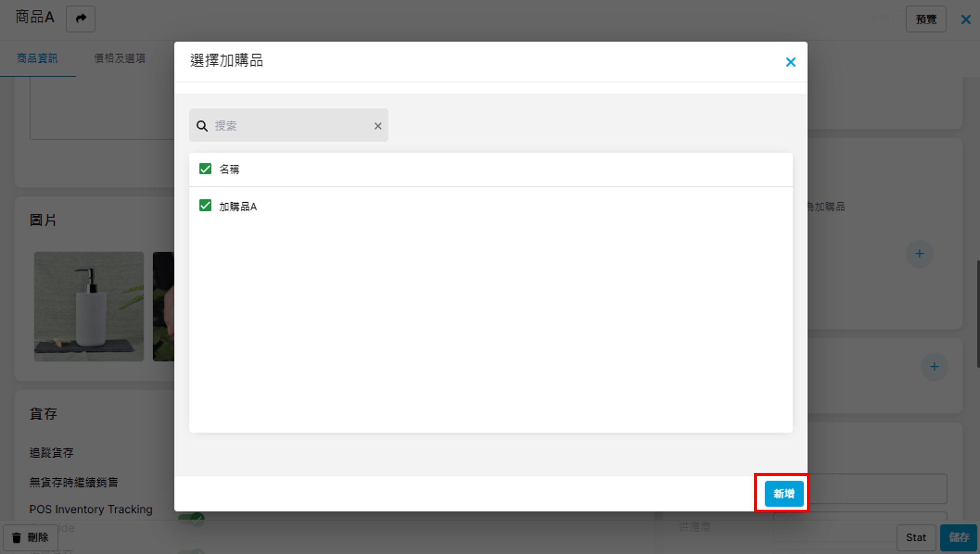
Task: Click the lower plus icon on right panel
Action: point(934,367)
